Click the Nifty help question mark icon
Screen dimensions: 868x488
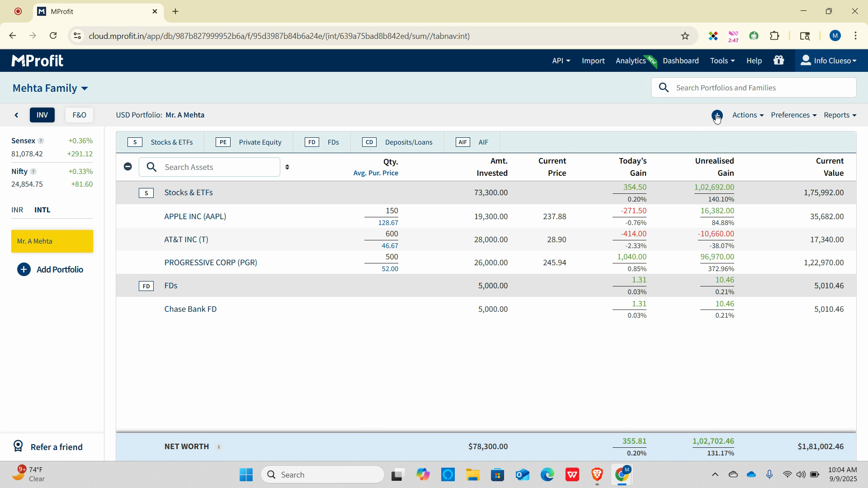coord(33,172)
